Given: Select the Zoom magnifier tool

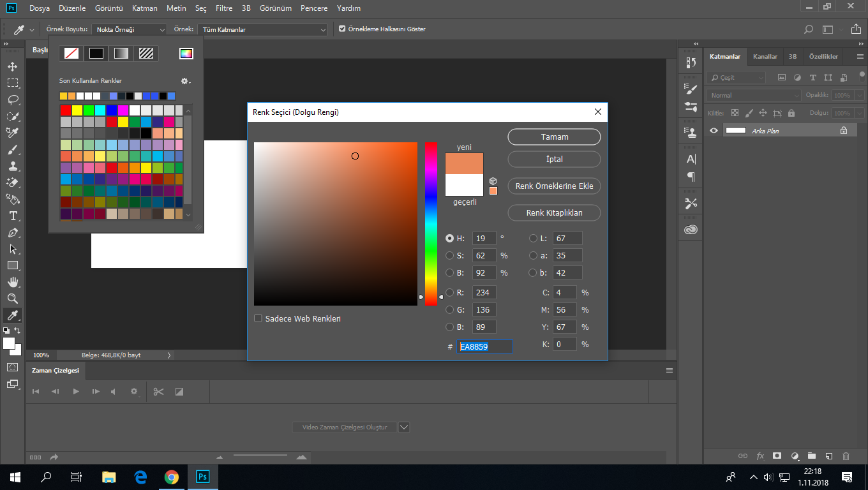Looking at the screenshot, I should (x=13, y=299).
